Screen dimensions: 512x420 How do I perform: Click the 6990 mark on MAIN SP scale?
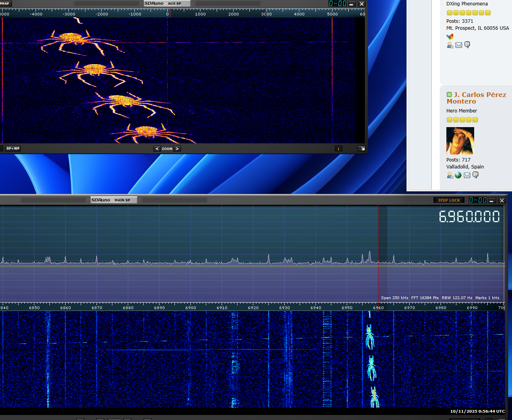tap(472, 308)
